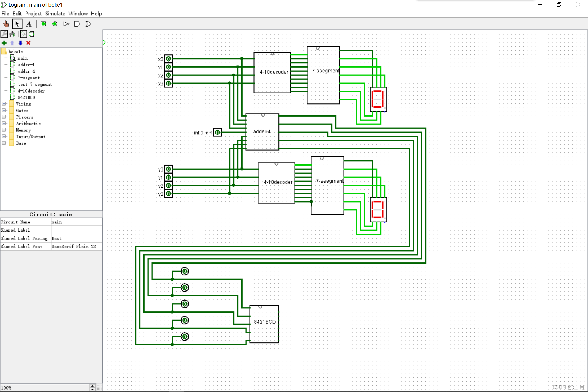Expand the Memory library folder
The width and height of the screenshot is (588, 392).
[x=4, y=130]
